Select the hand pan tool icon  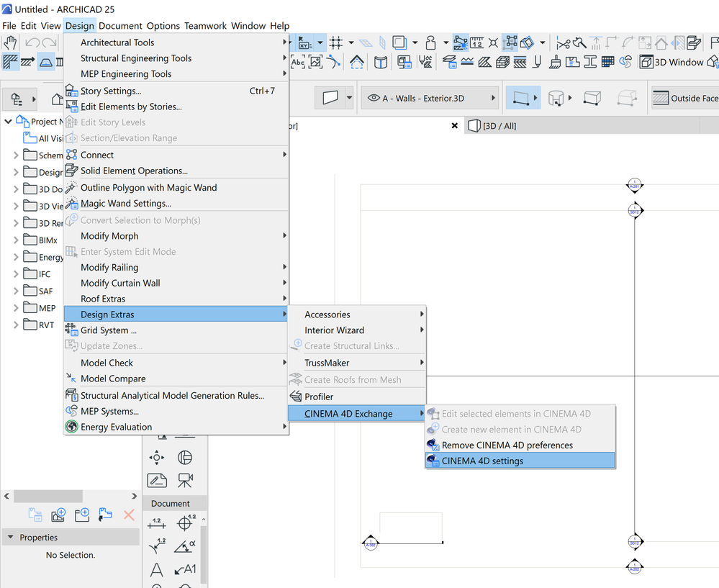[10, 42]
